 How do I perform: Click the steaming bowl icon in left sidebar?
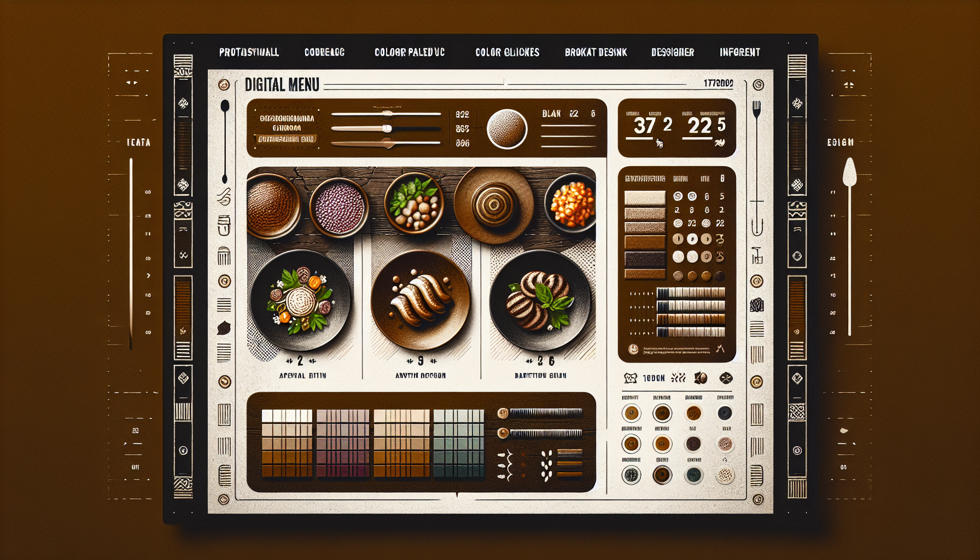click(224, 197)
